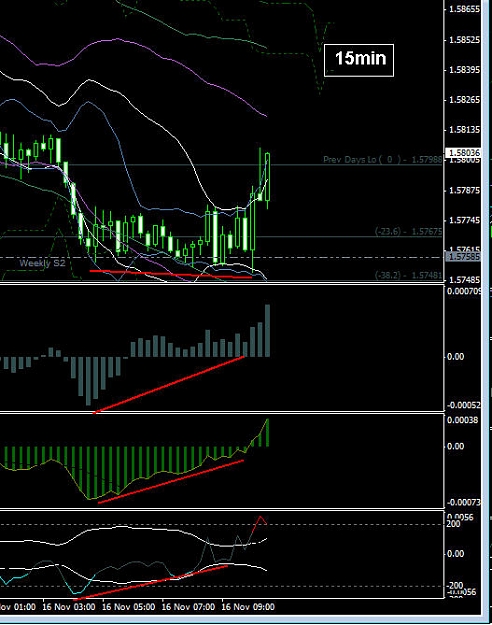Screen dimensions: 492x625
Task: Click the 1.57485 price axis value
Action: (x=464, y=280)
